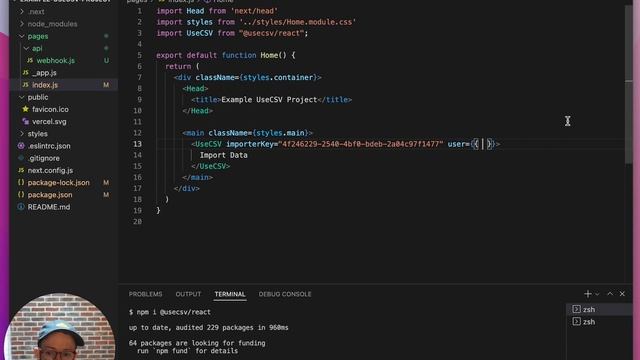The height and width of the screenshot is (360, 640).
Task: Click untracked badge U beside webhook.js
Action: pos(106,60)
